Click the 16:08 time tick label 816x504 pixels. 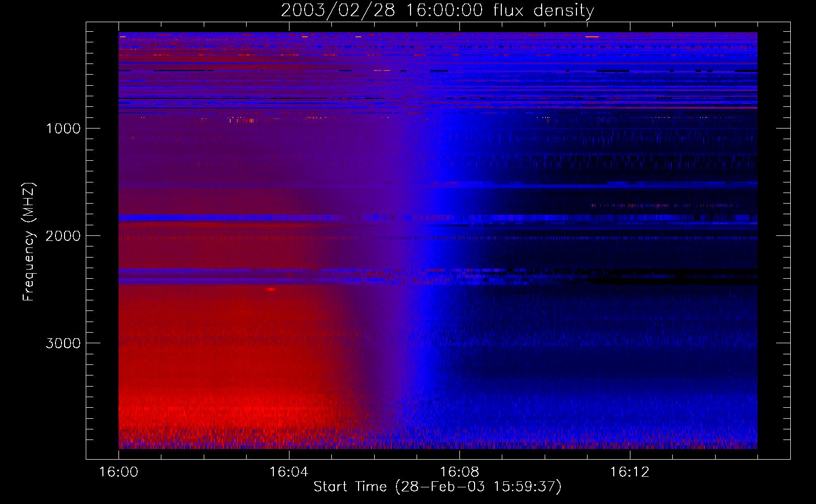(x=459, y=472)
